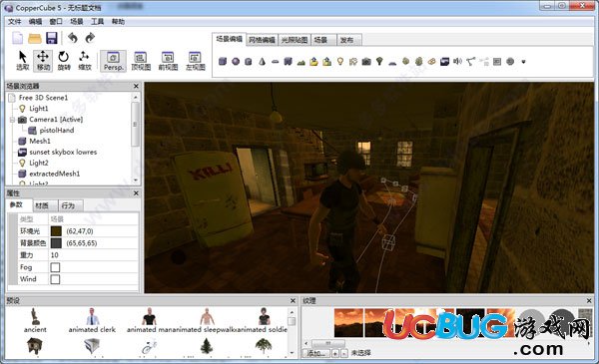Switch to Persp. view toggle button

(x=113, y=61)
